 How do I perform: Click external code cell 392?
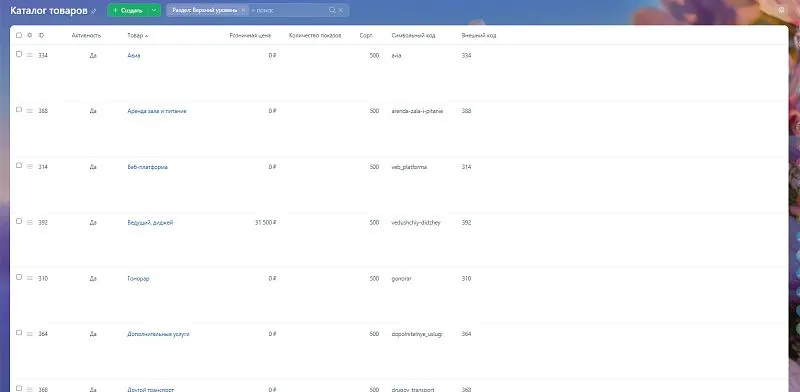(x=466, y=223)
